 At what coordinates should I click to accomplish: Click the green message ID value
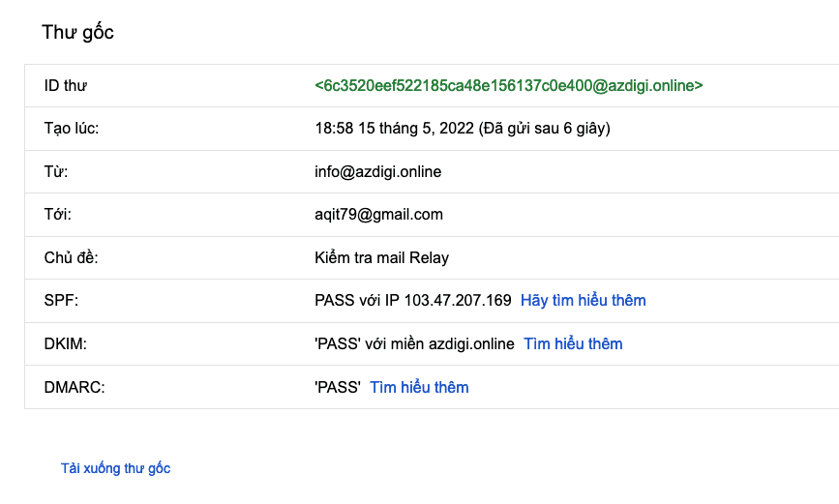coord(508,86)
